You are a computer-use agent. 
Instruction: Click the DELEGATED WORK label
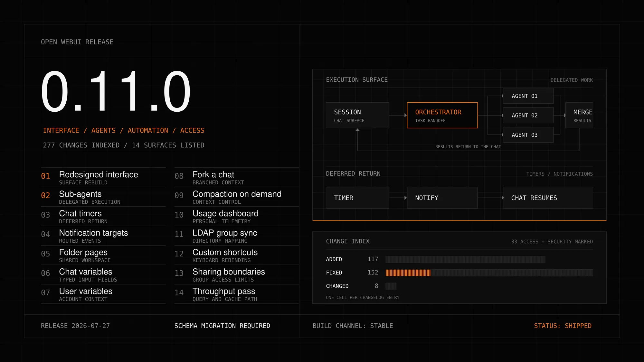[x=572, y=80]
